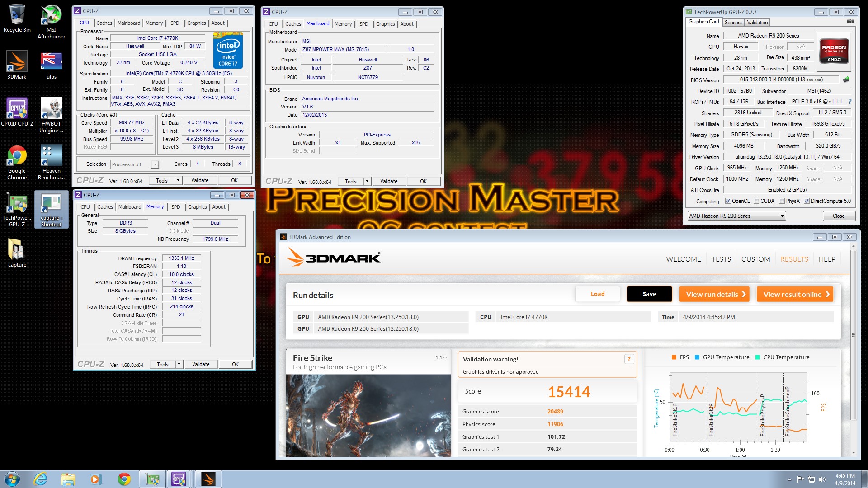Image resolution: width=868 pixels, height=488 pixels.
Task: Open the CUSTOM menu in 3DMark
Action: [755, 259]
